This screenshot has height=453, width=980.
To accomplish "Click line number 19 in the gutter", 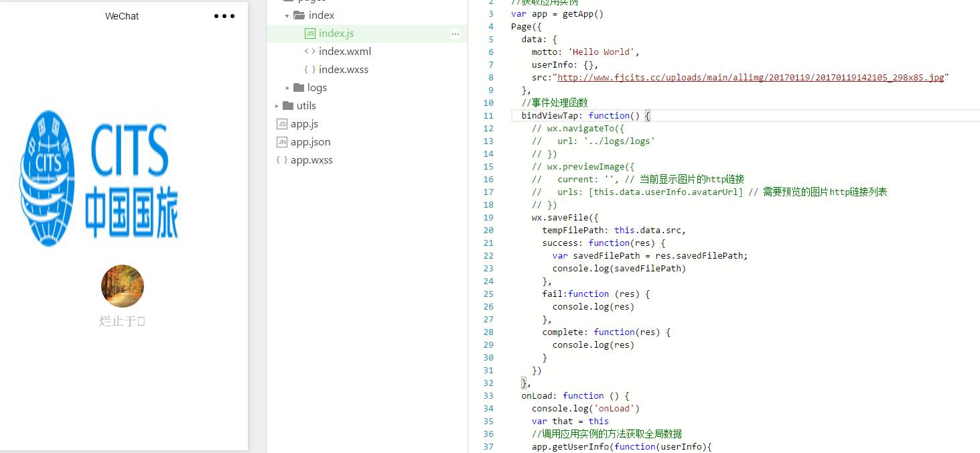I will click(488, 217).
